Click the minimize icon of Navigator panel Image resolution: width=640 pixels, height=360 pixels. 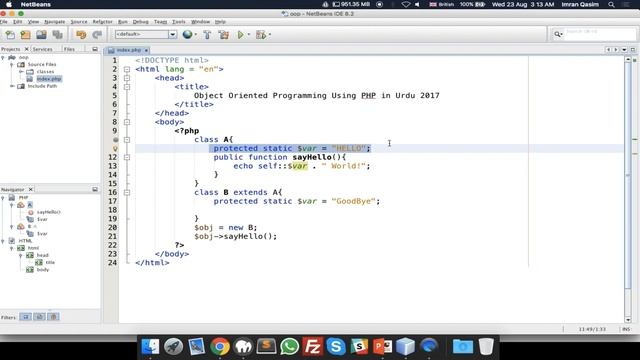95,189
